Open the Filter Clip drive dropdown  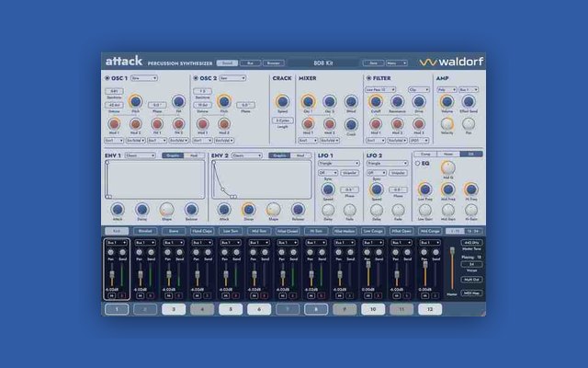click(x=419, y=90)
